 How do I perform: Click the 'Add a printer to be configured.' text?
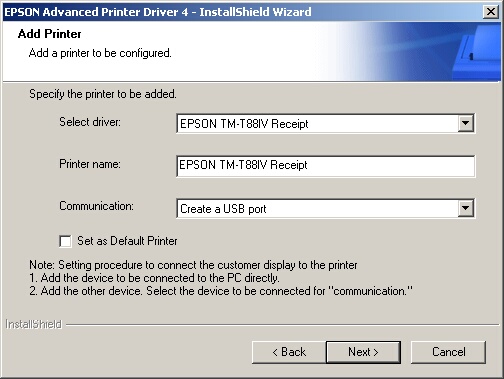100,53
